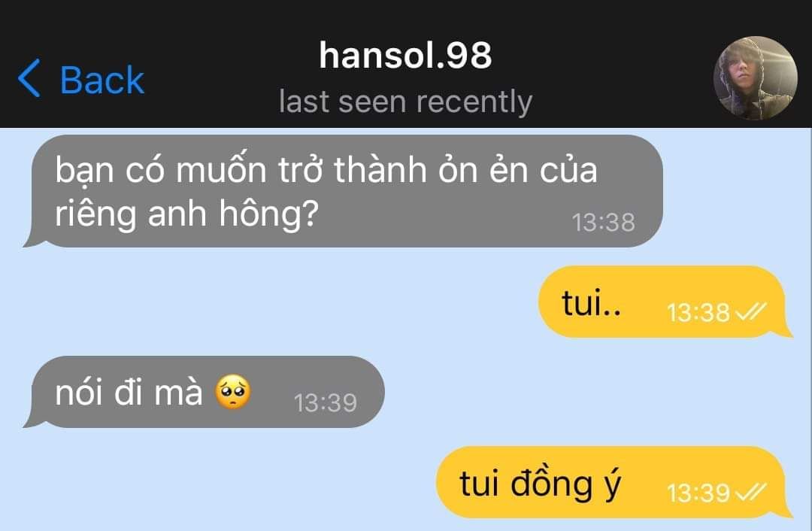Click the Back text label
Screen dimensions: 812x531
pos(102,80)
